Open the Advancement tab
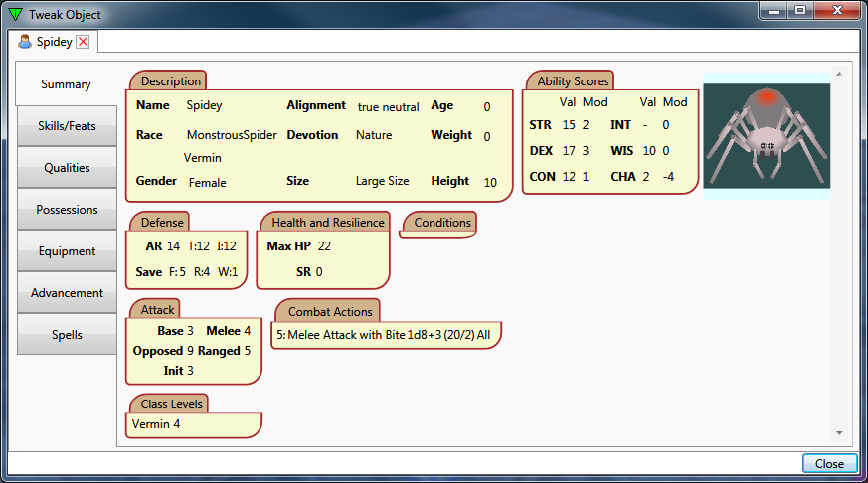Viewport: 868px width, 483px height. coord(67,293)
